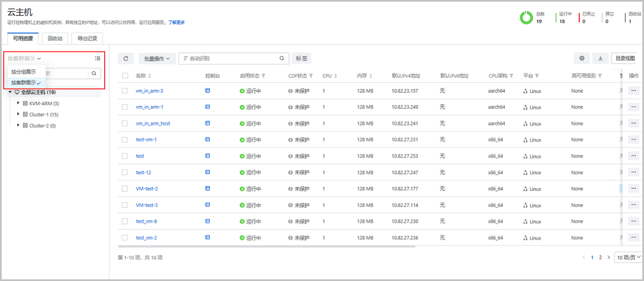Tick the checkbox for test-12
The height and width of the screenshot is (281, 644).
pos(125,173)
